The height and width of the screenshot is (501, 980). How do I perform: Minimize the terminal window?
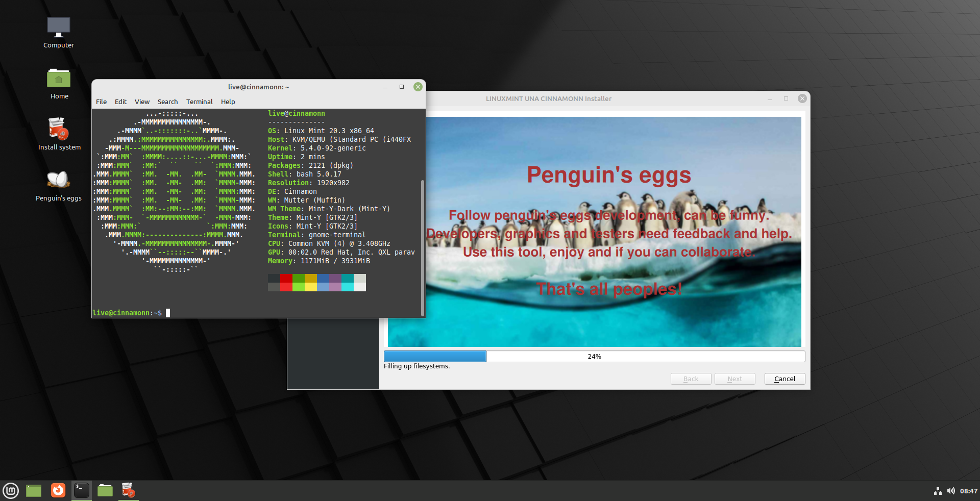tap(385, 87)
